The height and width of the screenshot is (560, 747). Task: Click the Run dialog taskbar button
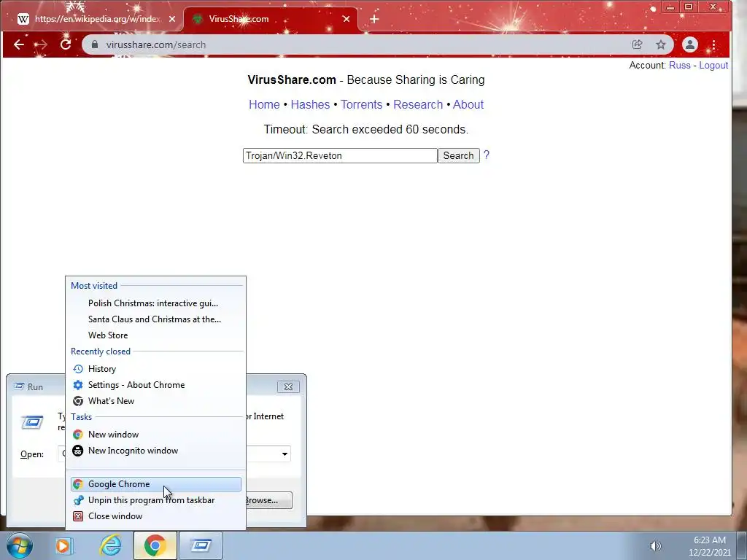pyautogui.click(x=200, y=545)
